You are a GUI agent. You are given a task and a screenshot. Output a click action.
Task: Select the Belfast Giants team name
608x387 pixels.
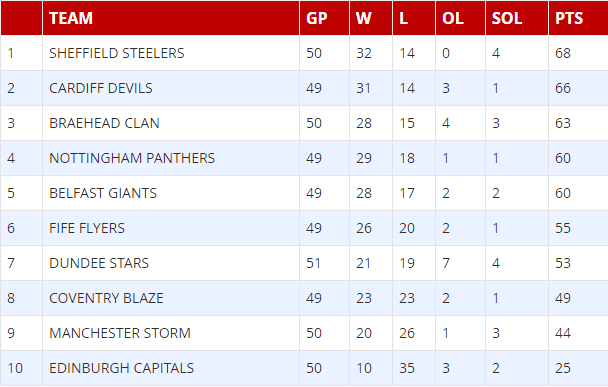(103, 193)
